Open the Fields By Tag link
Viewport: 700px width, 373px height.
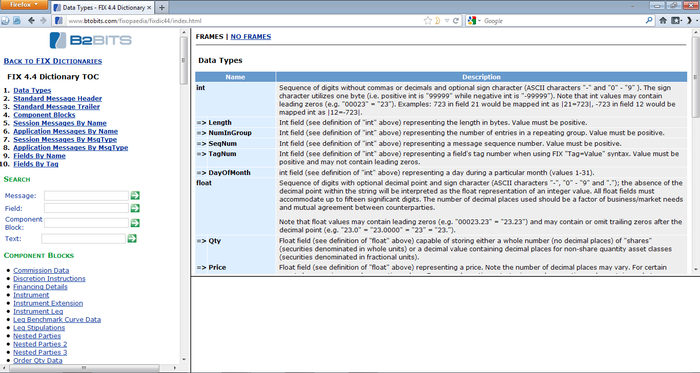[36, 164]
